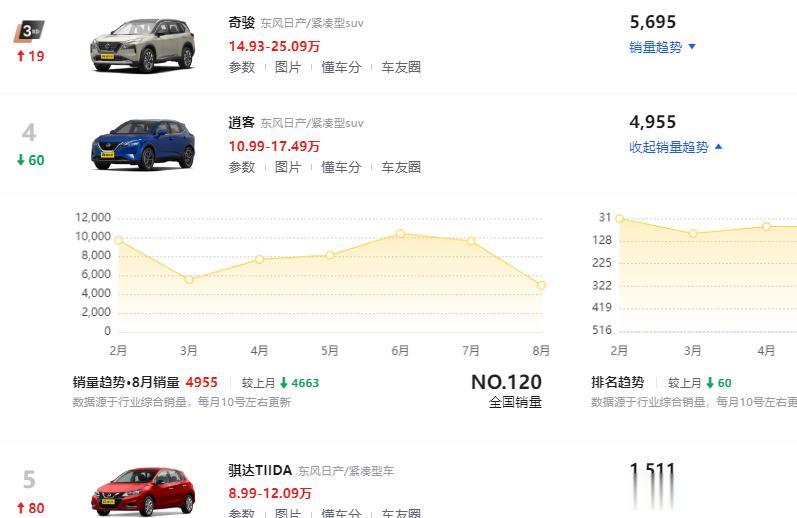Open 参数 specs for 逍客
The width and height of the screenshot is (797, 518).
click(x=241, y=167)
